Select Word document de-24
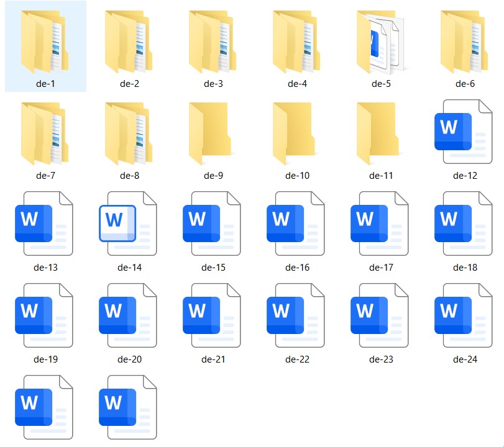Viewport: 504px width, 447px height. tap(464, 315)
